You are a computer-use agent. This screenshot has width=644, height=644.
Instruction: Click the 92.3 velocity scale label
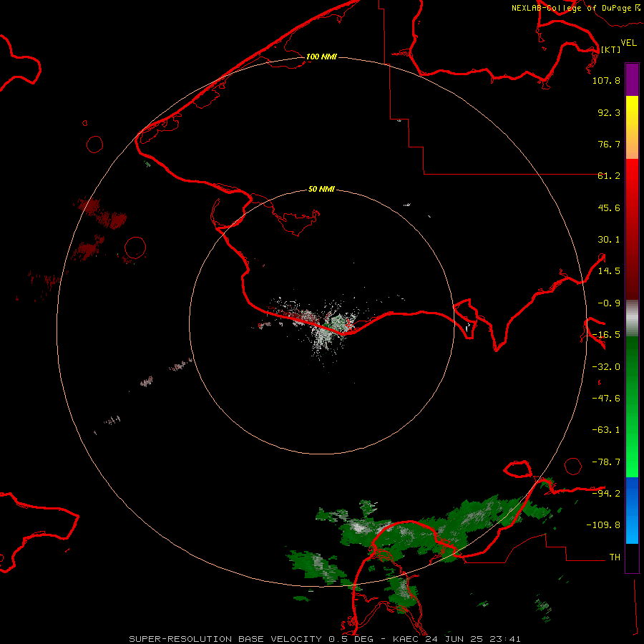coord(609,112)
